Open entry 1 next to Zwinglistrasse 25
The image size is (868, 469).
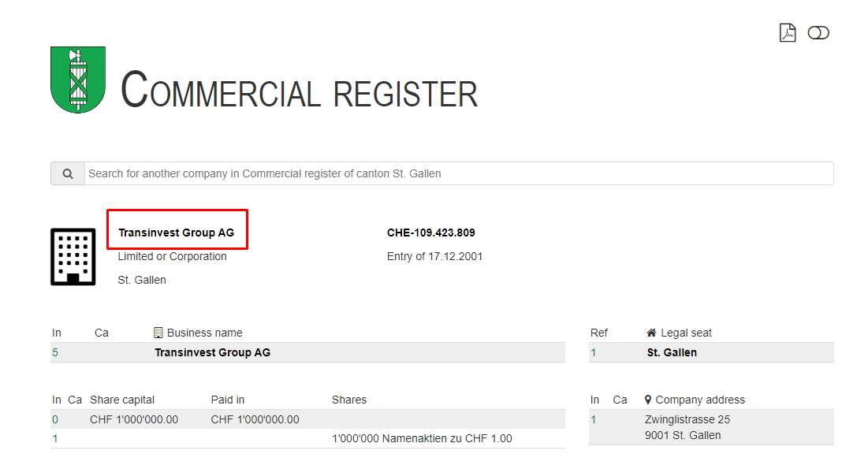[594, 419]
